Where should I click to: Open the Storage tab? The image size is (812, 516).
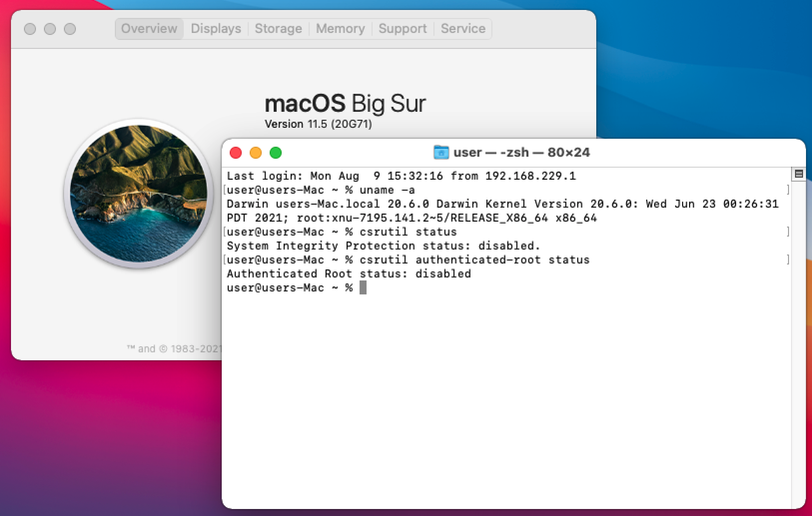click(x=278, y=28)
